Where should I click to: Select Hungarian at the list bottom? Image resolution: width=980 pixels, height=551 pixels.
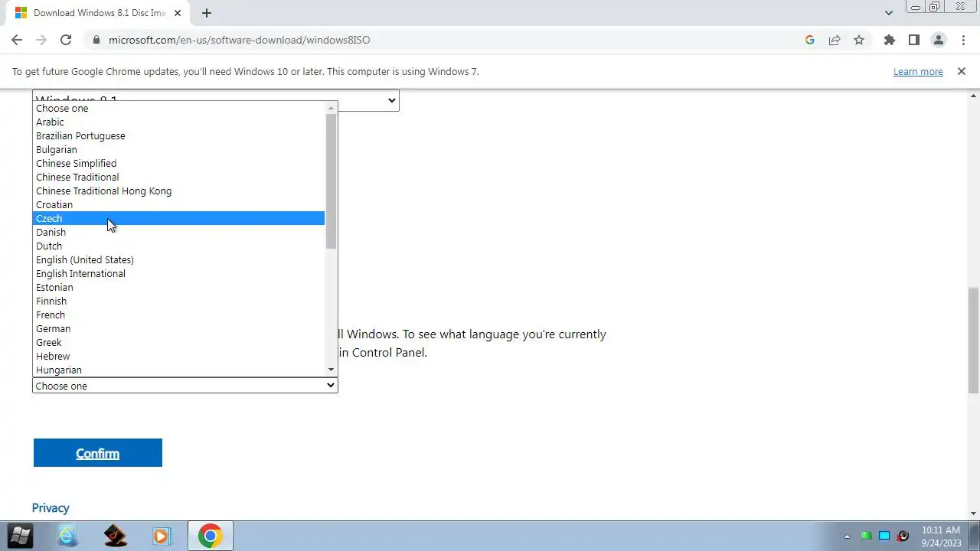pyautogui.click(x=180, y=370)
